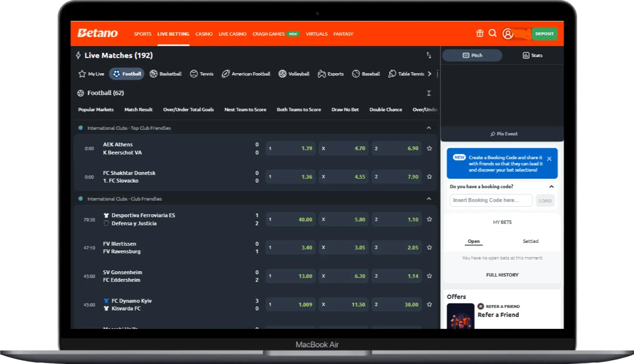Select the Volleyball sport filter
Screen dimensions: 634x364
(x=294, y=74)
